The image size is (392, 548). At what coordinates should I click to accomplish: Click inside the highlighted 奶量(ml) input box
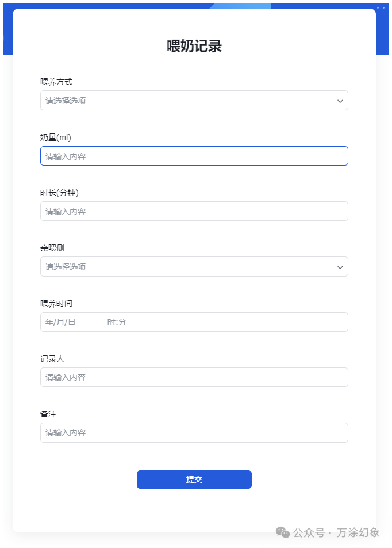click(x=194, y=155)
